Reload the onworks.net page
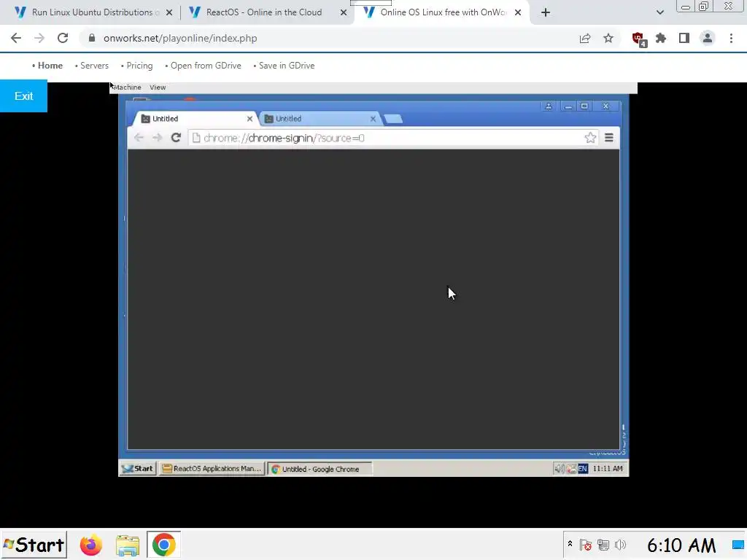 [63, 38]
